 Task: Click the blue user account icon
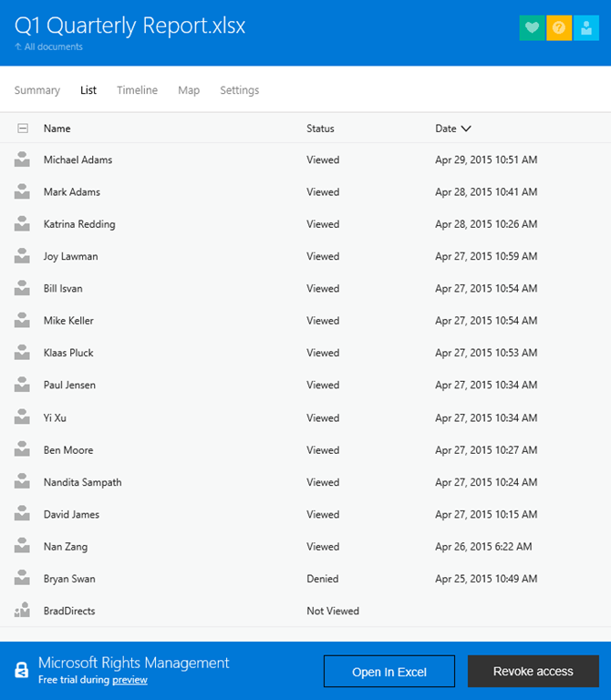tap(586, 28)
